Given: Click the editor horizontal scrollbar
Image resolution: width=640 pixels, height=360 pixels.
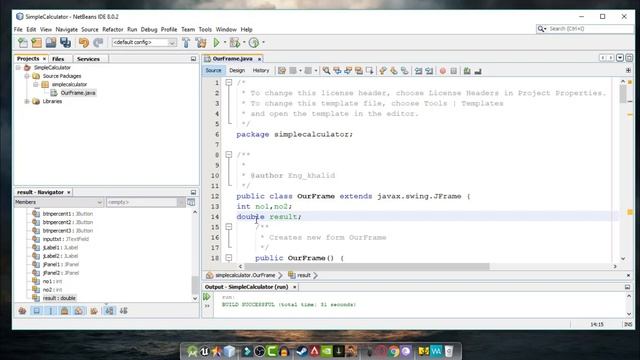Looking at the screenshot, I should (367, 267).
